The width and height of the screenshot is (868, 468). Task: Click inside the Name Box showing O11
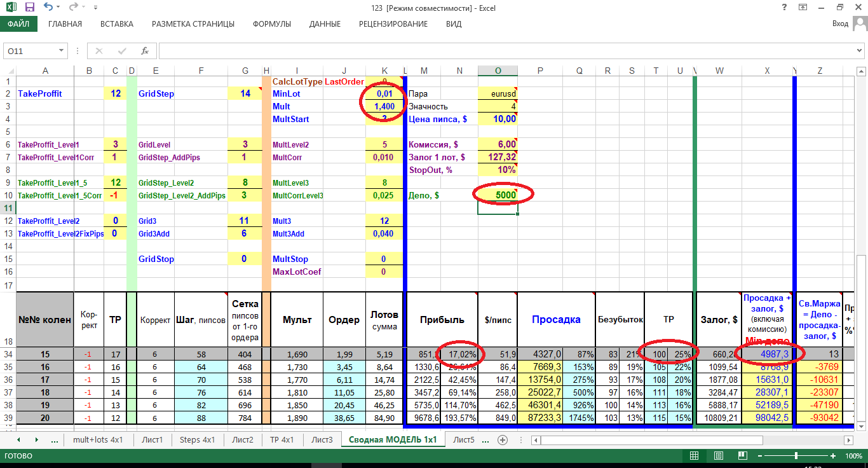click(x=31, y=51)
